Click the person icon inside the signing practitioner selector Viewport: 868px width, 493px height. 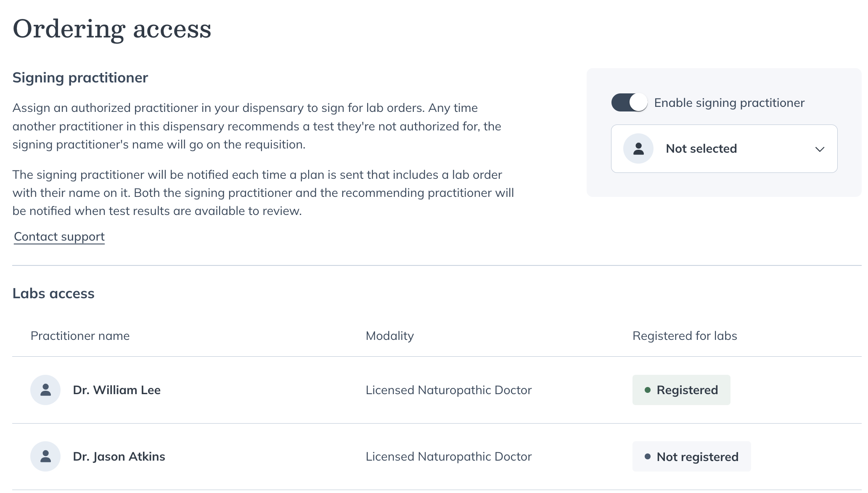click(638, 148)
